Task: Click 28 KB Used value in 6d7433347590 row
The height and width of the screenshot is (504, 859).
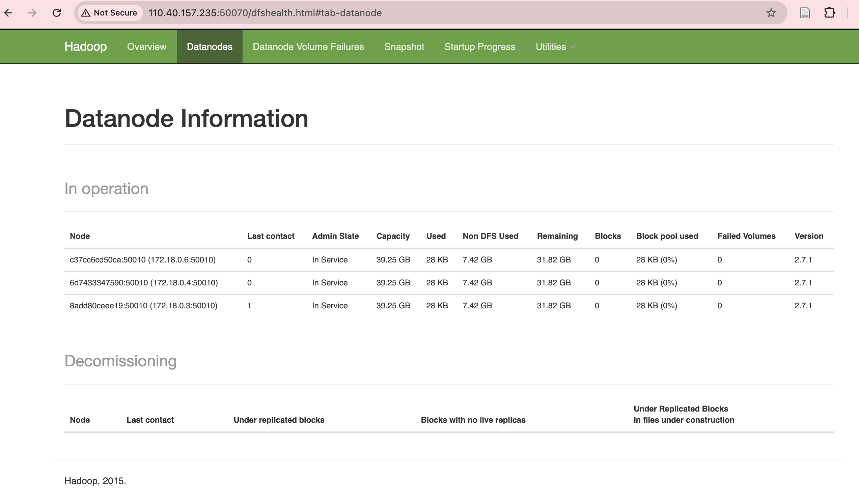Action: coord(437,283)
